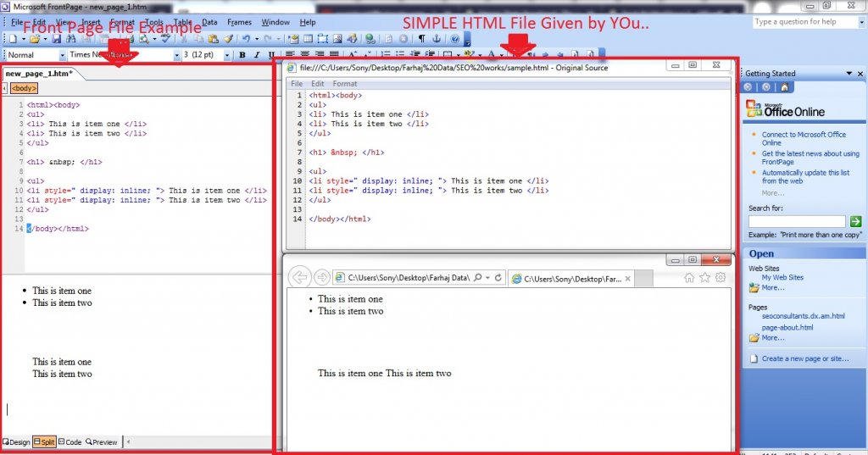Toggle Bold formatting button

pos(242,55)
